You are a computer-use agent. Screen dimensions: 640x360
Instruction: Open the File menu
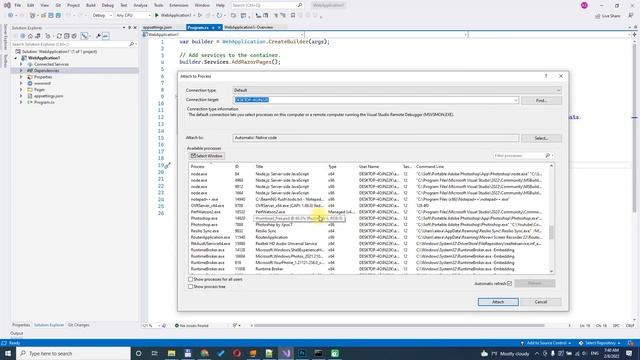coord(18,5)
